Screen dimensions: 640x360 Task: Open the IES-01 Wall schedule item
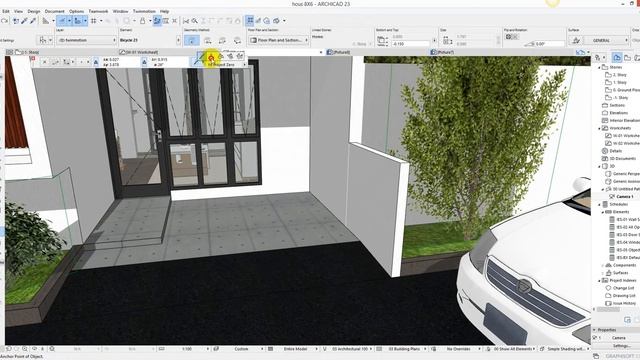click(x=624, y=220)
